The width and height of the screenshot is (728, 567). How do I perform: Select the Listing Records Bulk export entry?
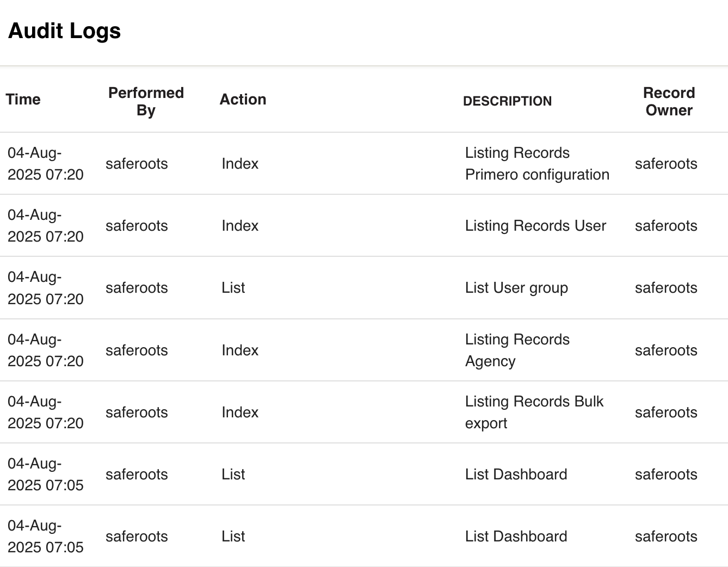[534, 412]
